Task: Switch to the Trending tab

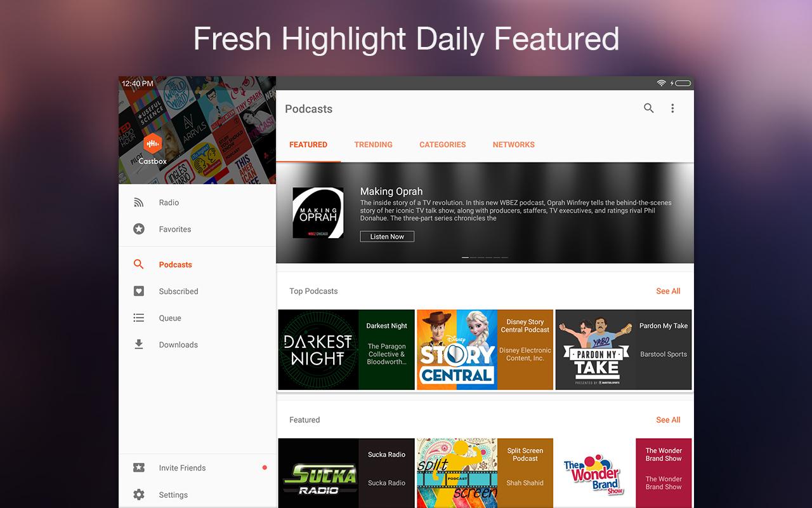Action: 373,145
